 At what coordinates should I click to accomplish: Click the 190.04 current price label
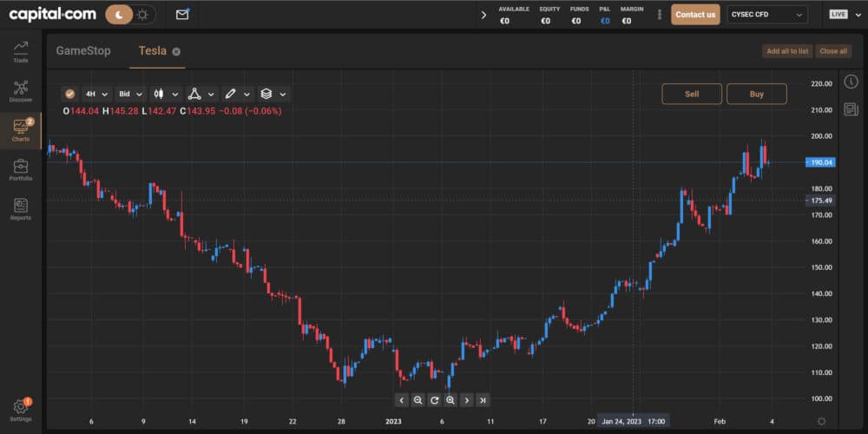[820, 162]
